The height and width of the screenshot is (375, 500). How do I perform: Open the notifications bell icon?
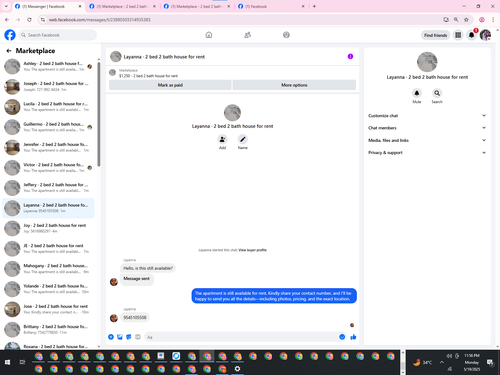coord(471,35)
